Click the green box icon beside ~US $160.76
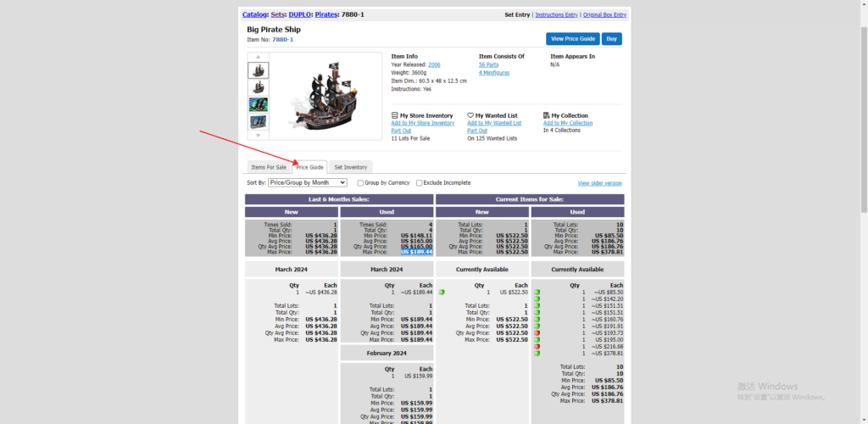The height and width of the screenshot is (424, 868). [537, 320]
